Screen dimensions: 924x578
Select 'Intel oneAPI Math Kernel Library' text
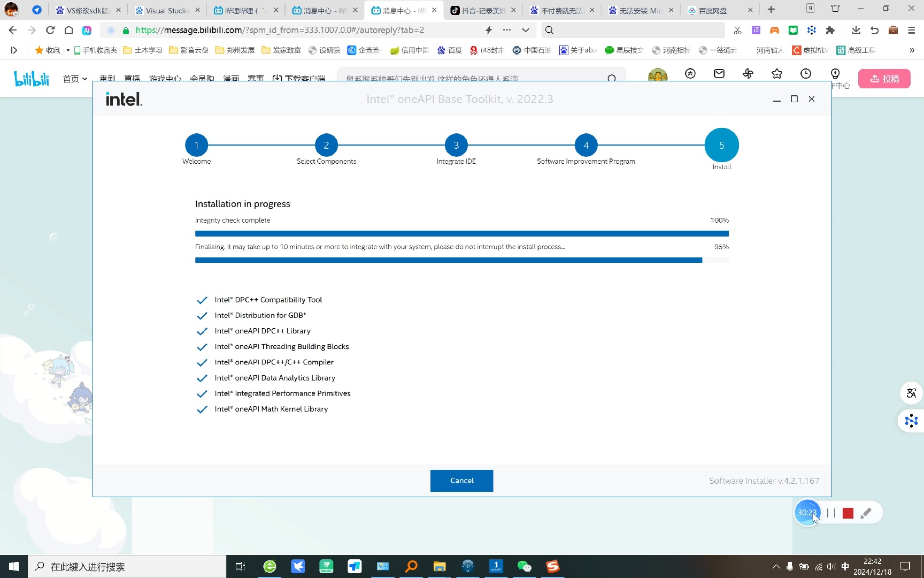click(x=271, y=409)
